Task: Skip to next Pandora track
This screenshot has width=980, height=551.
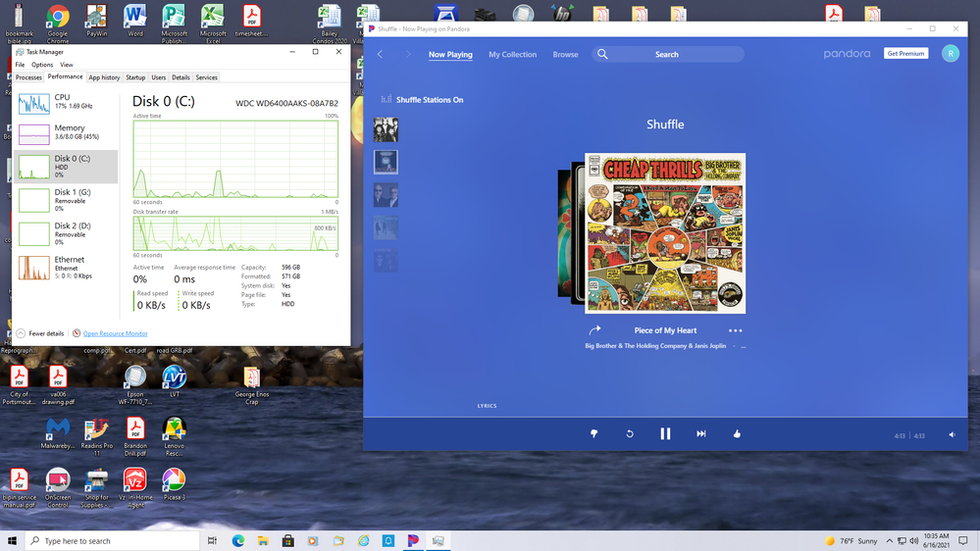Action: pos(701,433)
